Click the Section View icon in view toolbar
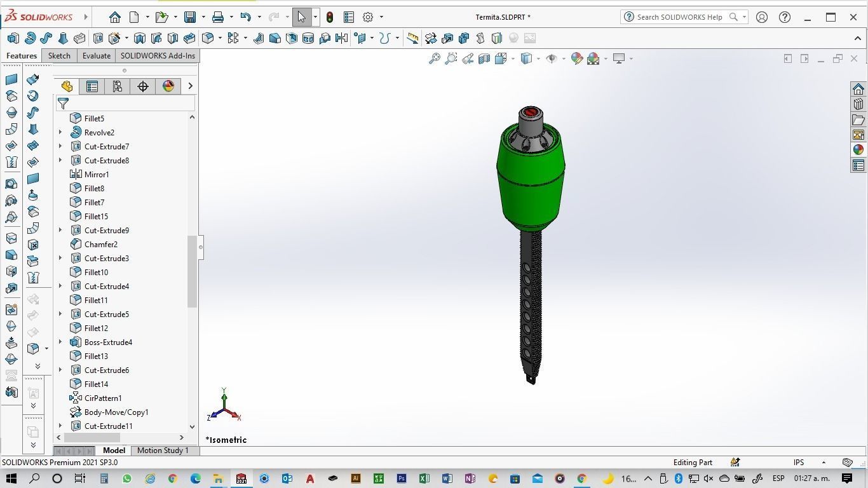This screenshot has width=868, height=488. click(484, 58)
